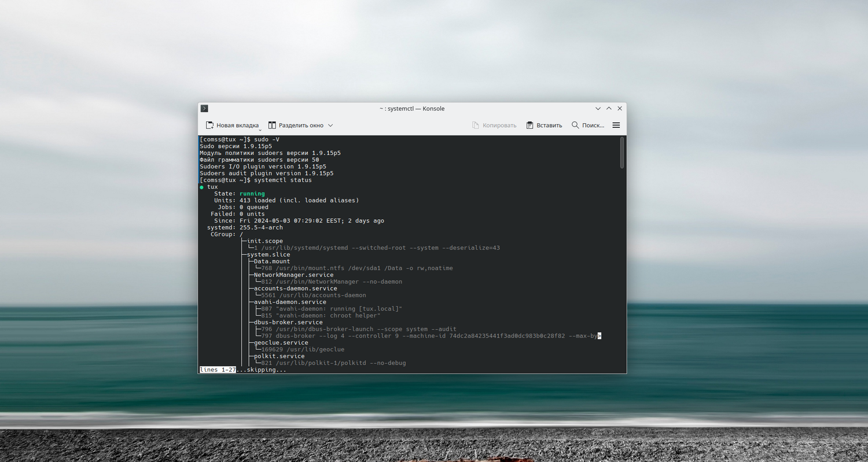Click the Konsole terminal icon in the title bar
The width and height of the screenshot is (868, 462).
204,108
